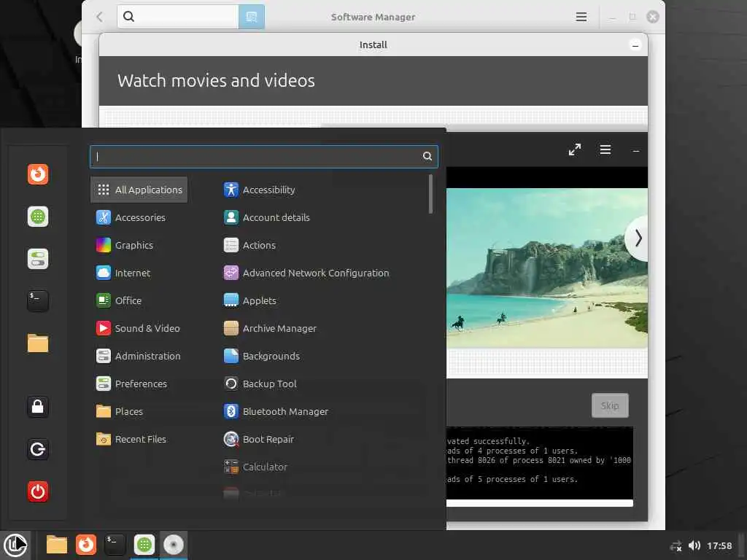
Task: Launch Software Manager from the menu favorites sidebar
Action: 38,217
